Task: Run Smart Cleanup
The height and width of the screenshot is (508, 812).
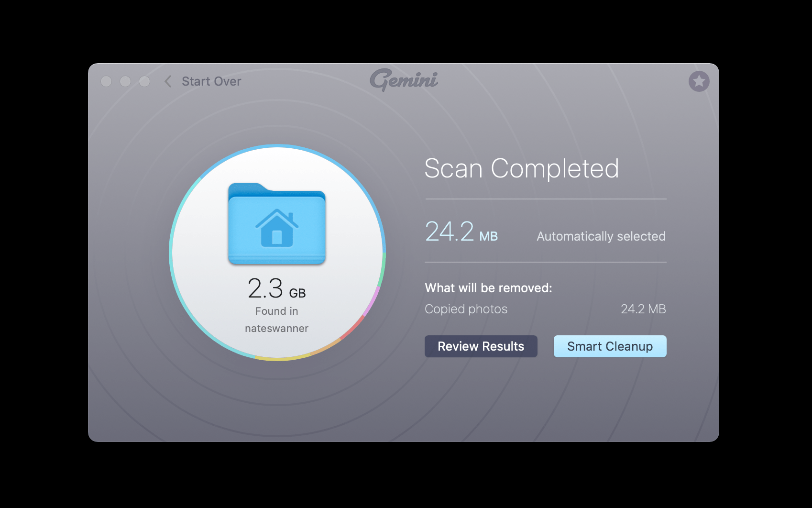Action: tap(610, 346)
